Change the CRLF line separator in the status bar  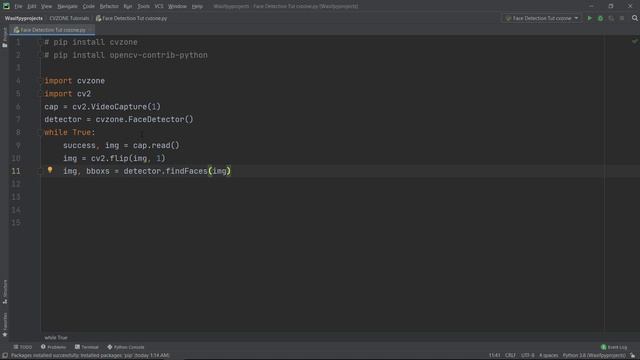pyautogui.click(x=510, y=356)
